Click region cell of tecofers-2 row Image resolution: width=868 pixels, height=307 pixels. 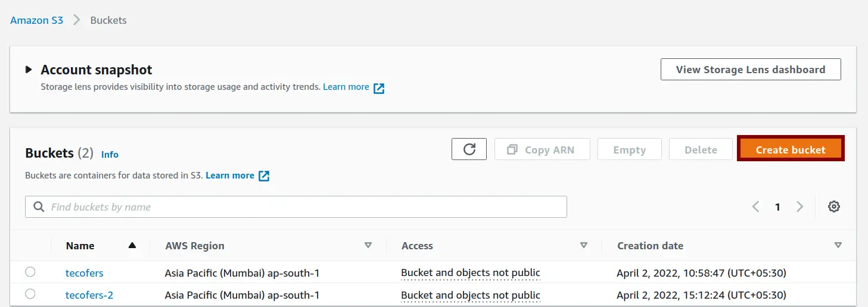point(242,295)
